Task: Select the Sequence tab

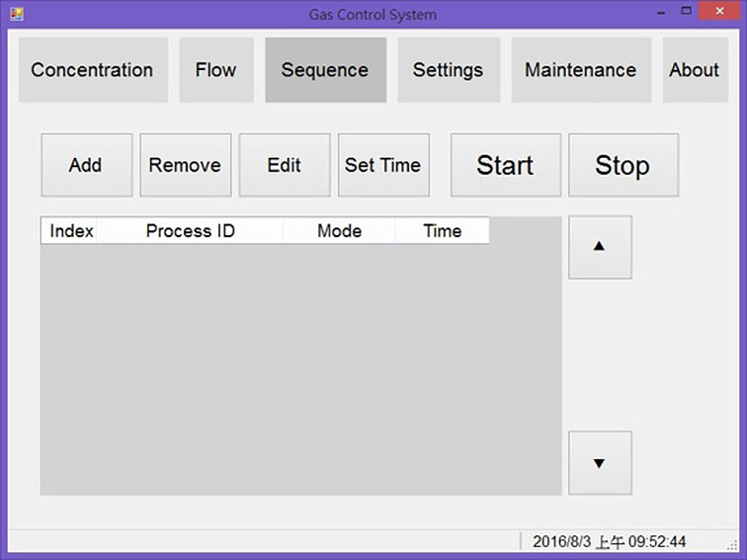Action: (x=325, y=70)
